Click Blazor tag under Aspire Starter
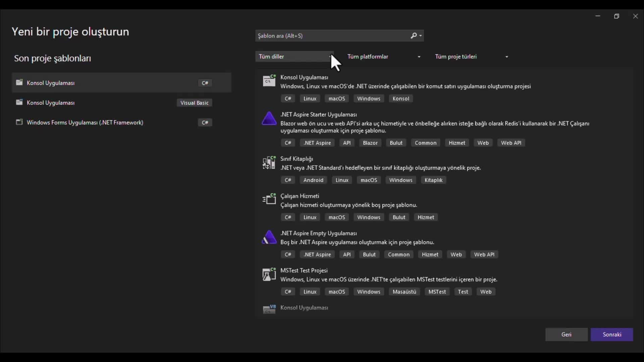This screenshot has height=362, width=644. pos(370,143)
